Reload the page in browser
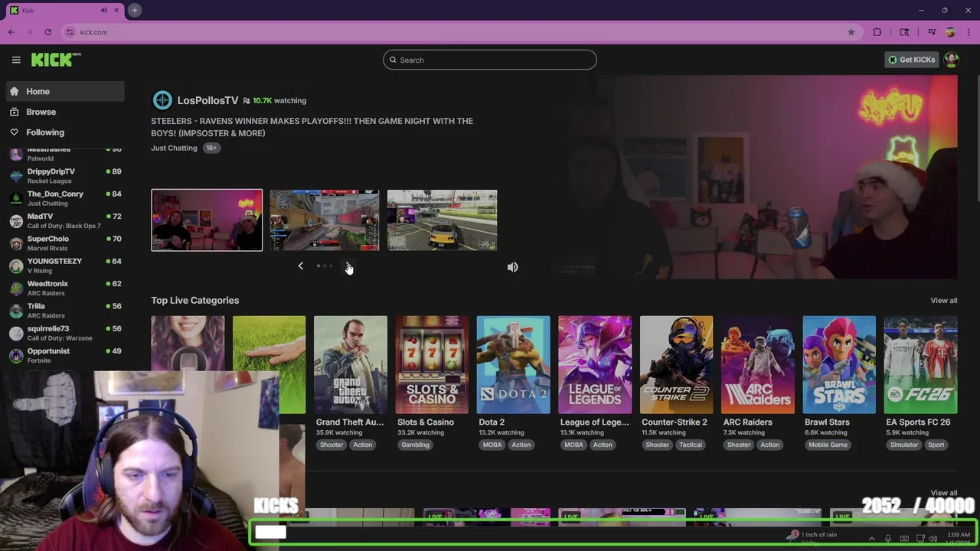Screen dimensions: 980x551 47,32
